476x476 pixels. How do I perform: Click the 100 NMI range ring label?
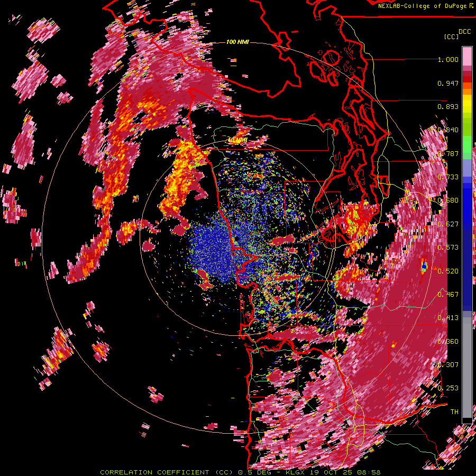coord(237,42)
